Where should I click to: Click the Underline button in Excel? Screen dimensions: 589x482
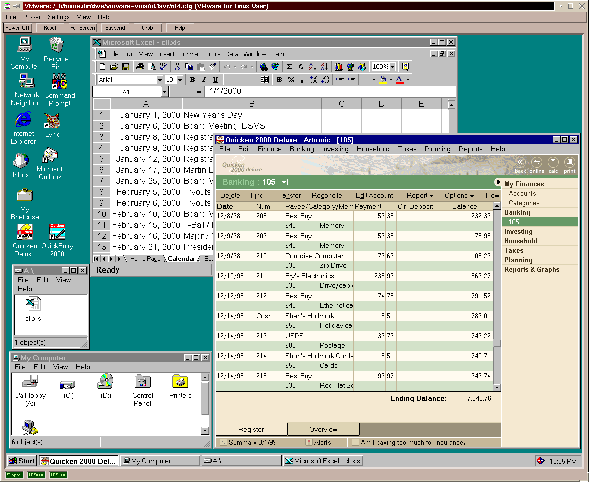point(215,79)
